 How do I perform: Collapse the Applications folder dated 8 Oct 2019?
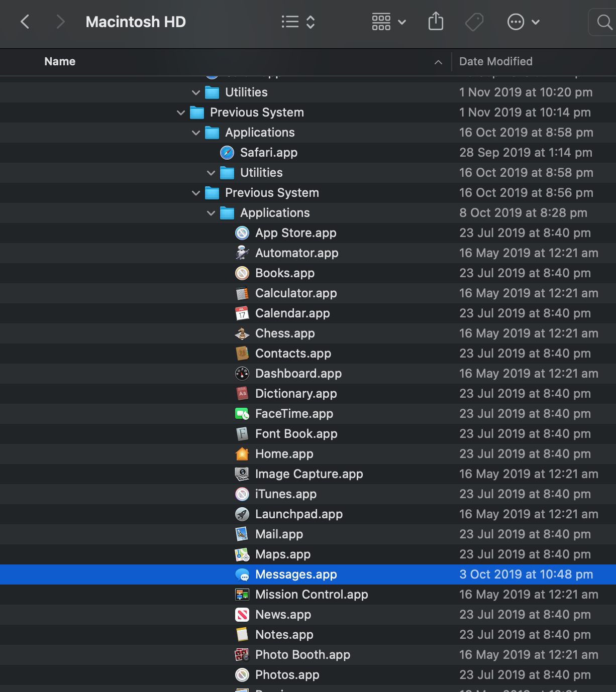point(211,213)
